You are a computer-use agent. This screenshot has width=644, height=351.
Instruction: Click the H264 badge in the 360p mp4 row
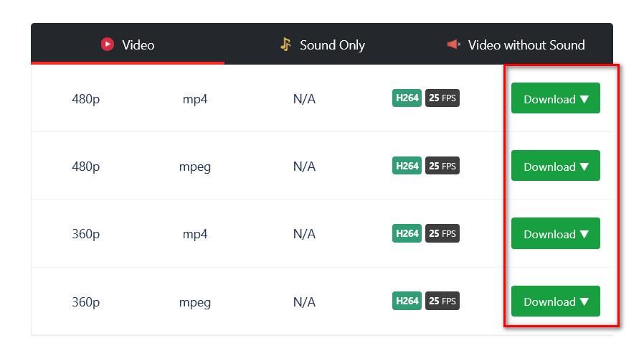point(407,233)
